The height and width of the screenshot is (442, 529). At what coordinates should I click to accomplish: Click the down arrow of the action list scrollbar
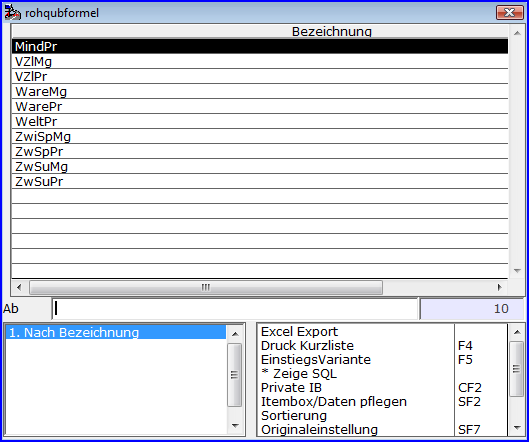[x=517, y=427]
